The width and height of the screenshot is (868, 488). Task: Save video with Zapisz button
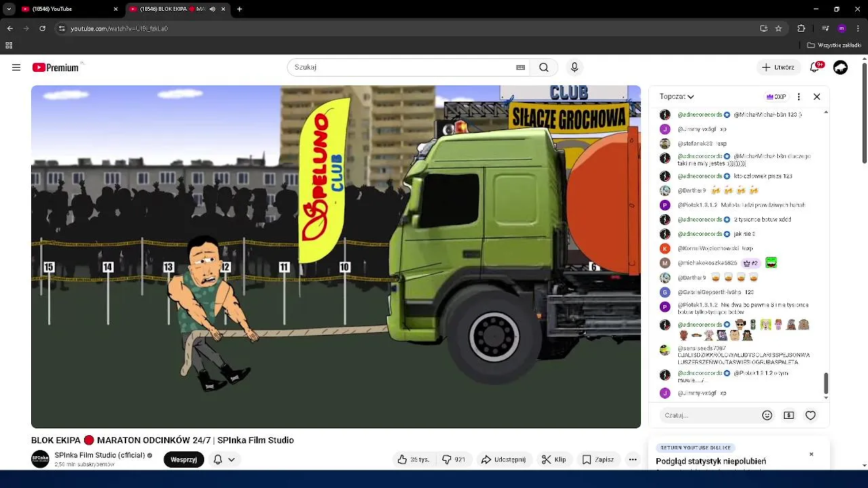[599, 460]
